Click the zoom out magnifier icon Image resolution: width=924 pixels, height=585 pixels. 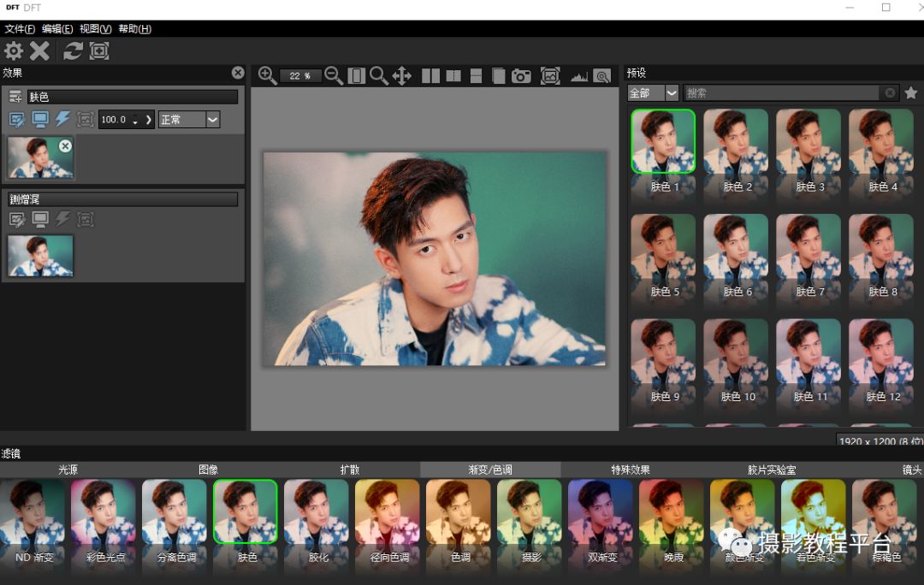pyautogui.click(x=334, y=75)
